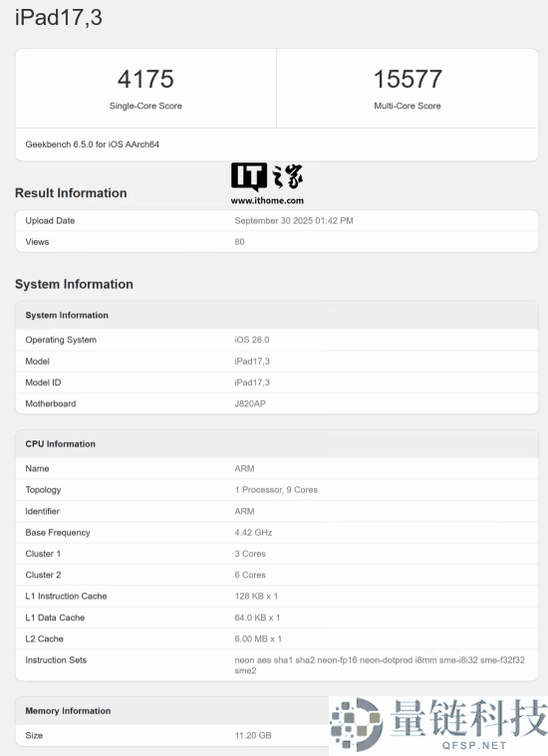Click the L2 Cache label
Image resolution: width=548 pixels, height=756 pixels.
45,638
